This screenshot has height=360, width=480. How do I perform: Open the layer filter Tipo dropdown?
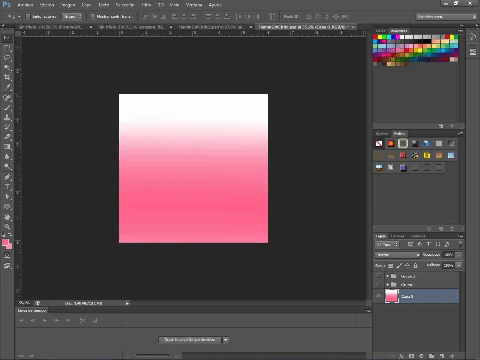pyautogui.click(x=387, y=244)
